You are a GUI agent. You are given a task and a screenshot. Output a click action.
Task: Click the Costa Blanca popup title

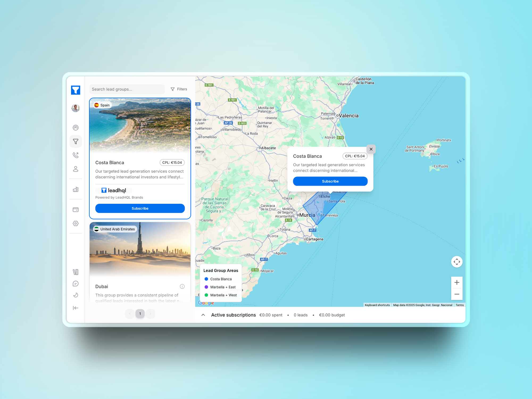coord(307,156)
